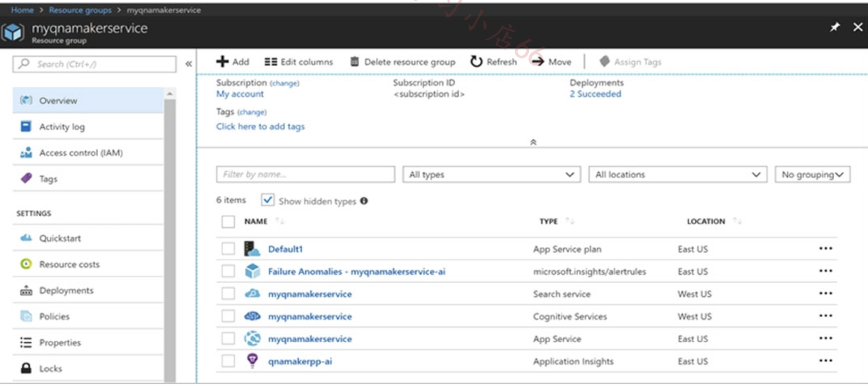Viewport: 868px width, 389px height.
Task: Click Delete resource group trash icon
Action: tap(355, 62)
